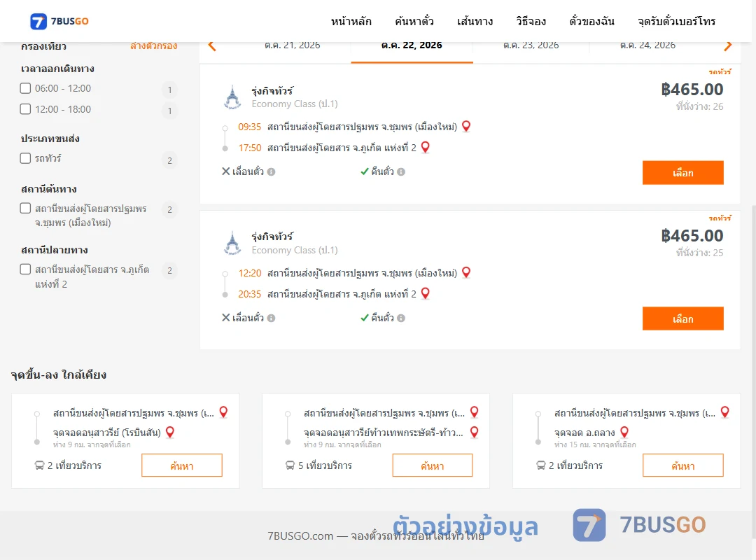Open map pin for จุดจอดอนุสาวรีย์ท้าวเทพกระษัตรี
Image resolution: width=756 pixels, height=560 pixels.
click(x=475, y=432)
